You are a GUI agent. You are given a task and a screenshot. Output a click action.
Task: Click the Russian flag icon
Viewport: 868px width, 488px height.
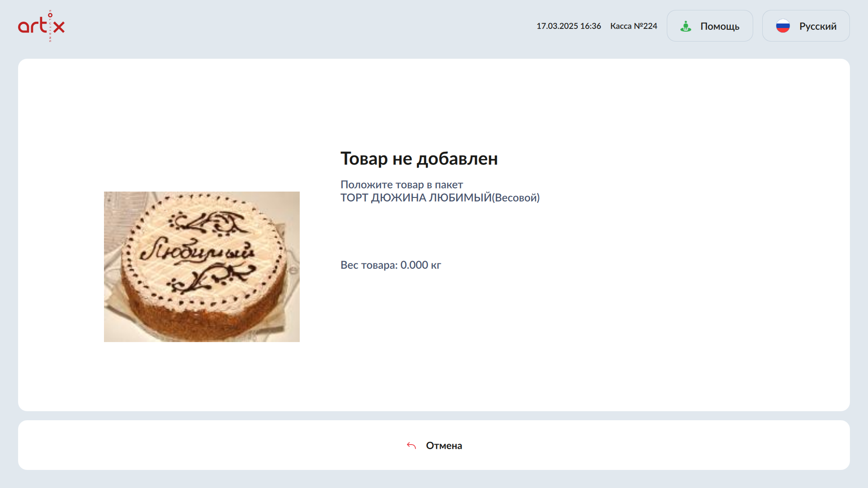[783, 26]
